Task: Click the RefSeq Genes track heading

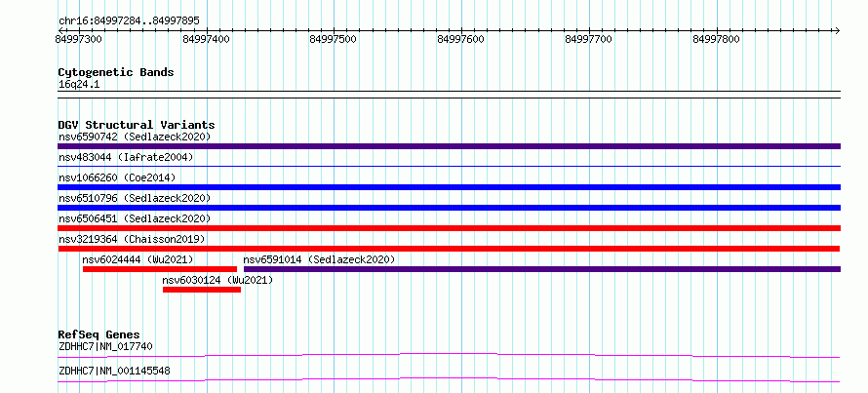Action: (x=99, y=334)
